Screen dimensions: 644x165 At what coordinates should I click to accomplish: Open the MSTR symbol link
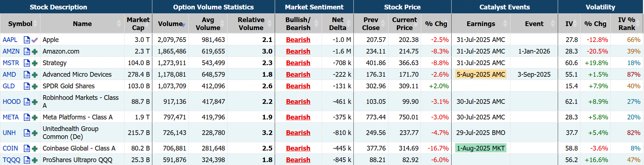11,63
